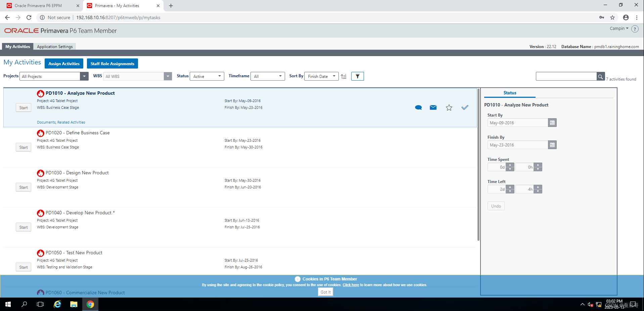Viewport: 644px width, 311px height.
Task: Open Internet Explorer from the taskbar
Action: click(x=57, y=304)
